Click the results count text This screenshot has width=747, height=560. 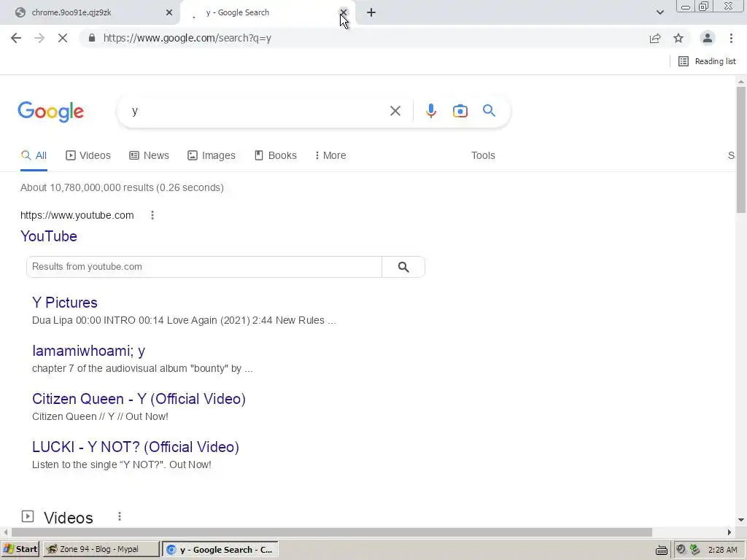[122, 187]
